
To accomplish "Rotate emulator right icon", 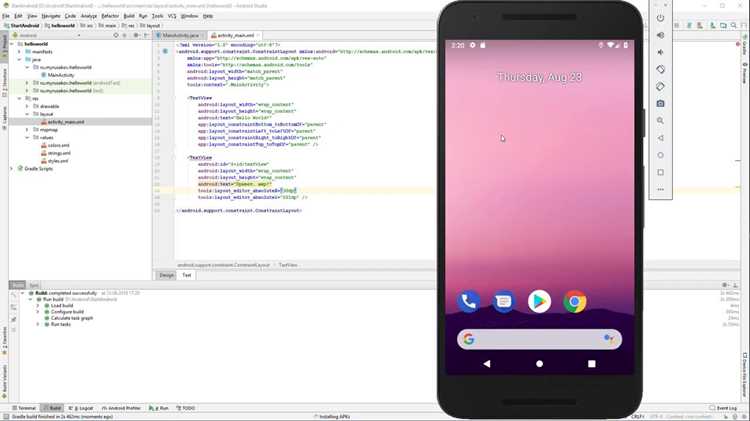I will tap(660, 87).
